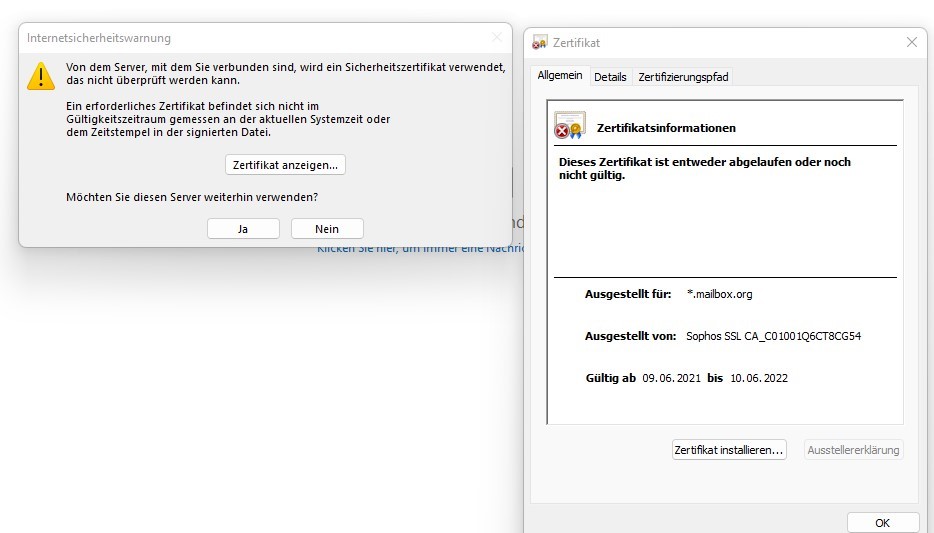Click the 'Zertifikatsinformationen' heading
The image size is (934, 533).
(666, 128)
